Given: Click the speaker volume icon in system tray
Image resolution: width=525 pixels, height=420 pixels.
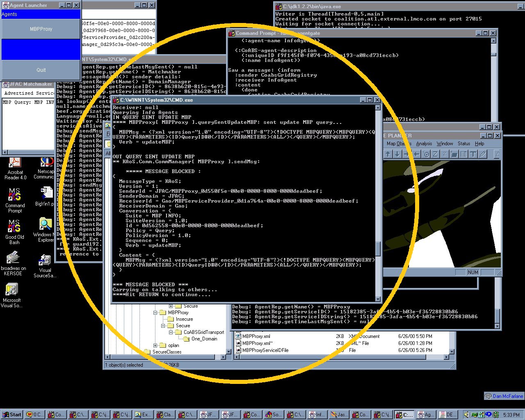Looking at the screenshot, I should (467, 415).
